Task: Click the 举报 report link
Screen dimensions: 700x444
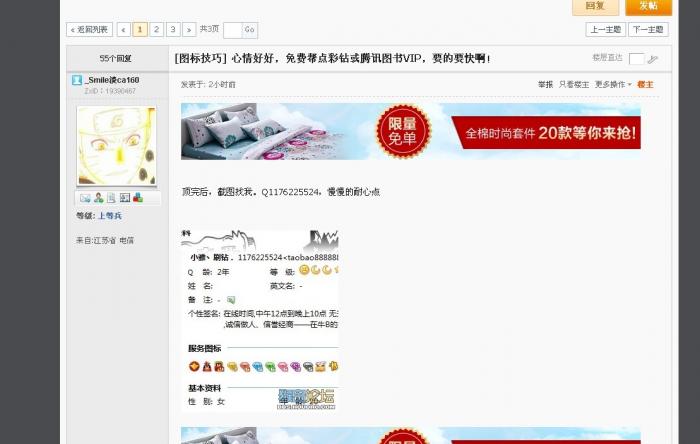Action: (545, 84)
